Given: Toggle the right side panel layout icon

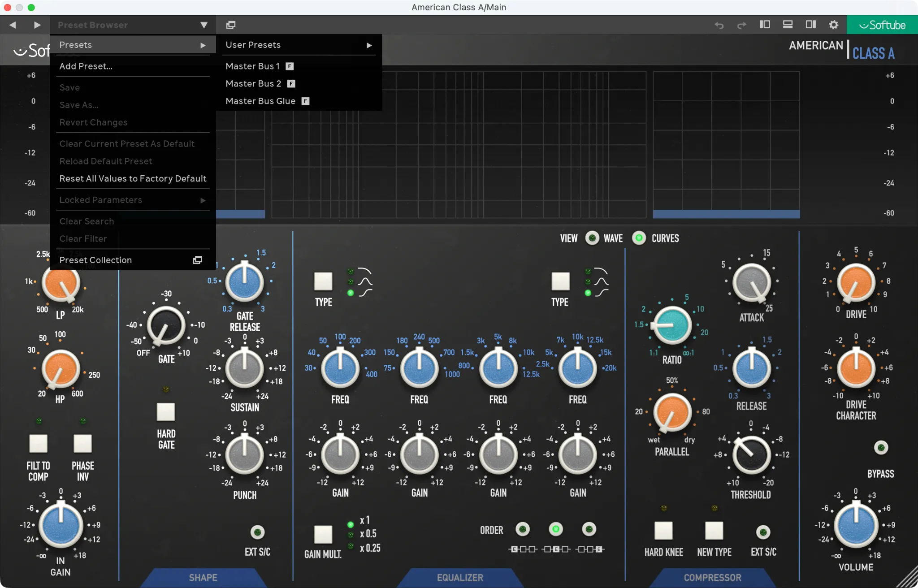Looking at the screenshot, I should [x=810, y=25].
